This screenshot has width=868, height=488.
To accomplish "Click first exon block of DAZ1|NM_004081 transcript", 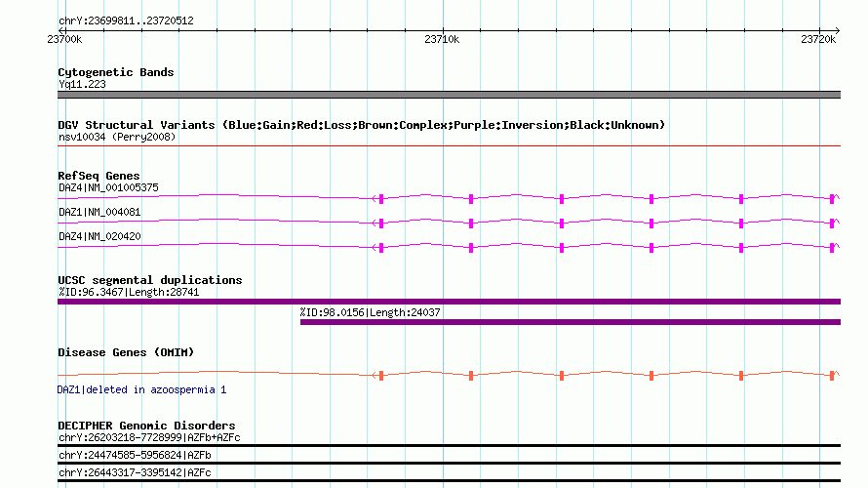I will (381, 224).
